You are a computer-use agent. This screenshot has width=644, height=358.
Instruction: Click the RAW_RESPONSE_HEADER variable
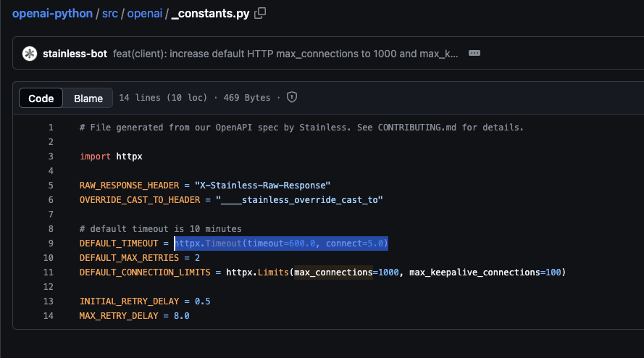pos(130,186)
